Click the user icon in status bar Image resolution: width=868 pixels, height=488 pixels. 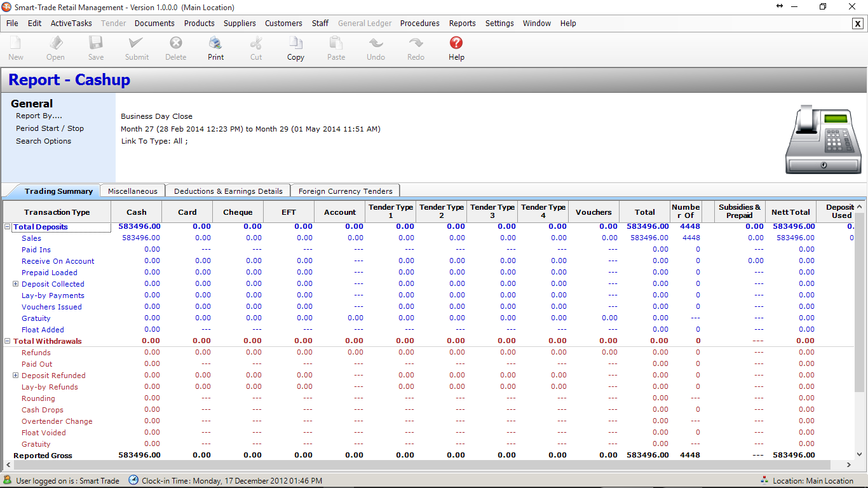pyautogui.click(x=8, y=480)
